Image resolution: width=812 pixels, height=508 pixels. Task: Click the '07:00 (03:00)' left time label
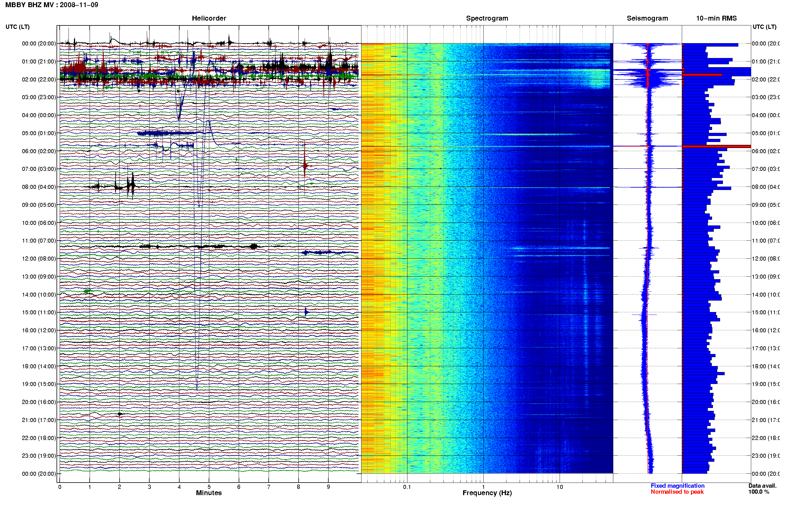click(x=39, y=169)
